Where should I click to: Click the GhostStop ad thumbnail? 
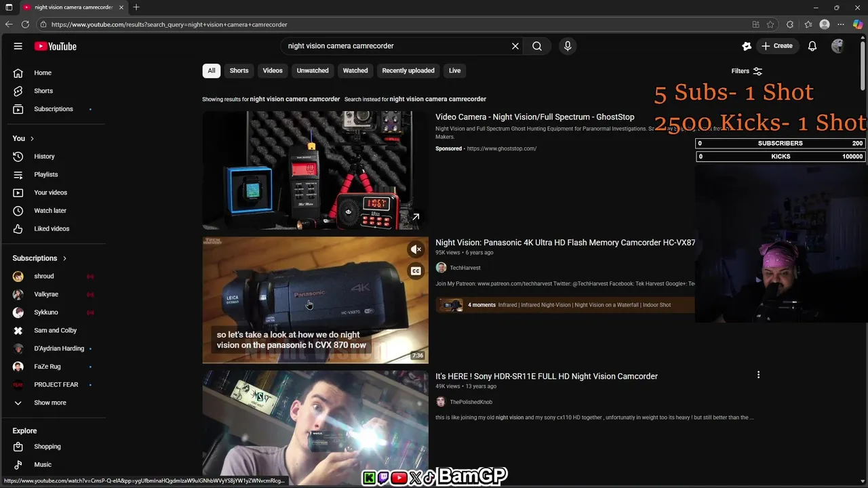[315, 171]
